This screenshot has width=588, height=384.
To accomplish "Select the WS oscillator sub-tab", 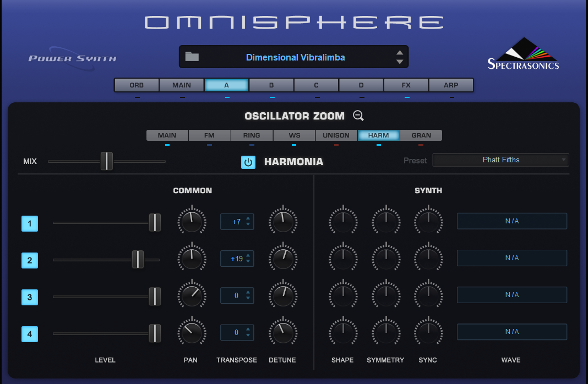I will (x=294, y=135).
